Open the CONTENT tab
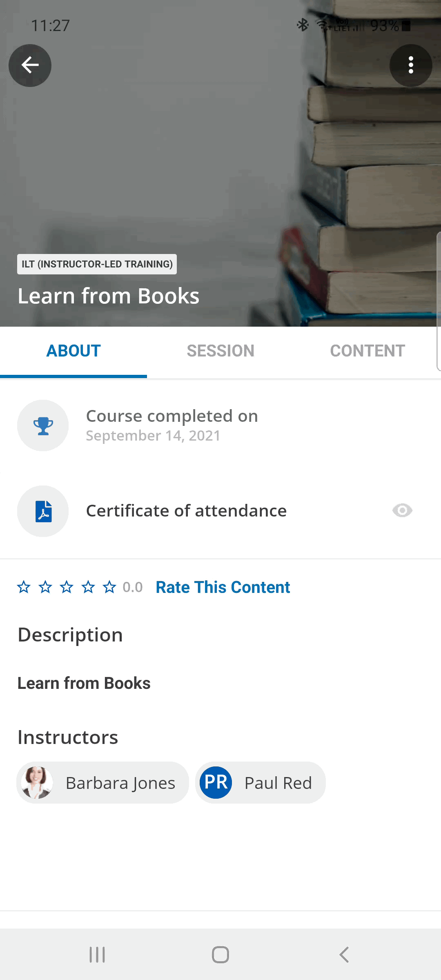Viewport: 441px width, 980px height. click(x=367, y=350)
